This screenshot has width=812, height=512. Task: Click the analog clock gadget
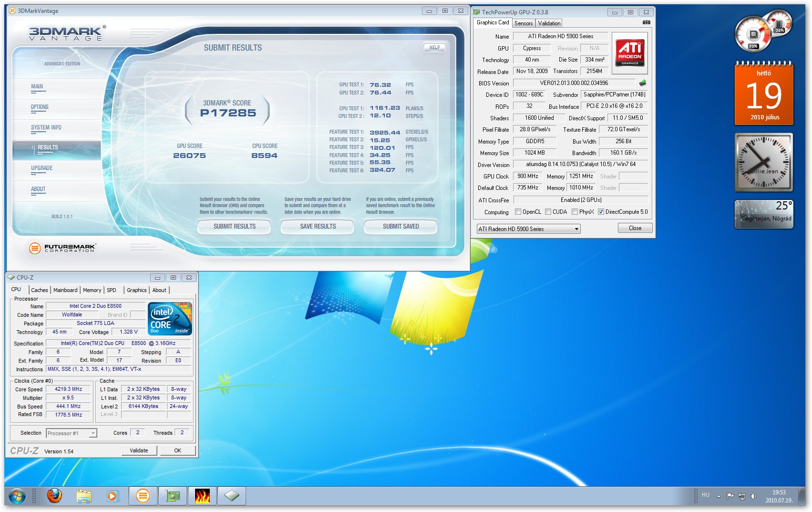764,163
